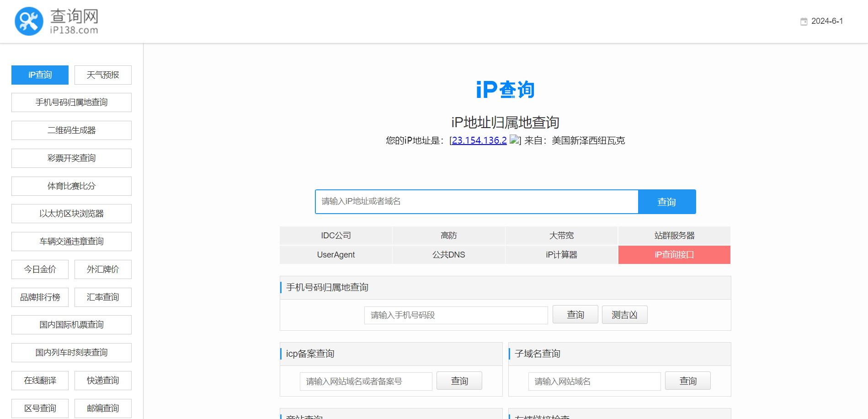868x419 pixels.
Task: Click the 美国新泽西纽瓦克 location text
Action: [x=588, y=140]
